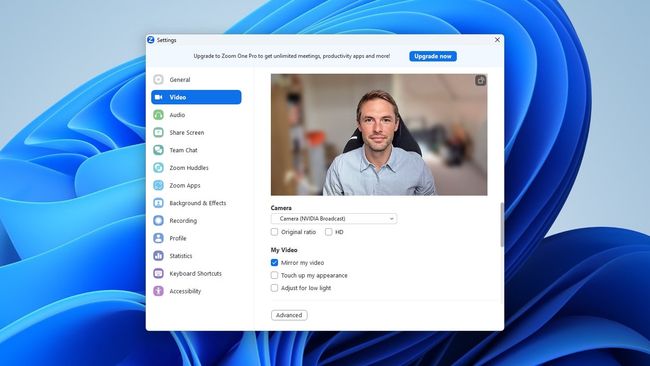Open the Advanced video settings
This screenshot has height=366, width=650.
pyautogui.click(x=289, y=315)
